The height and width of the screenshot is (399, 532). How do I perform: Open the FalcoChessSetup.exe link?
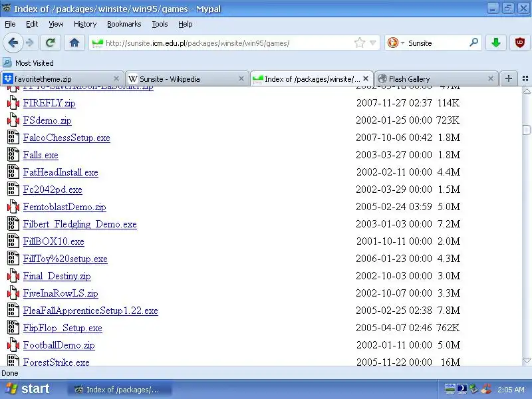[66, 138]
